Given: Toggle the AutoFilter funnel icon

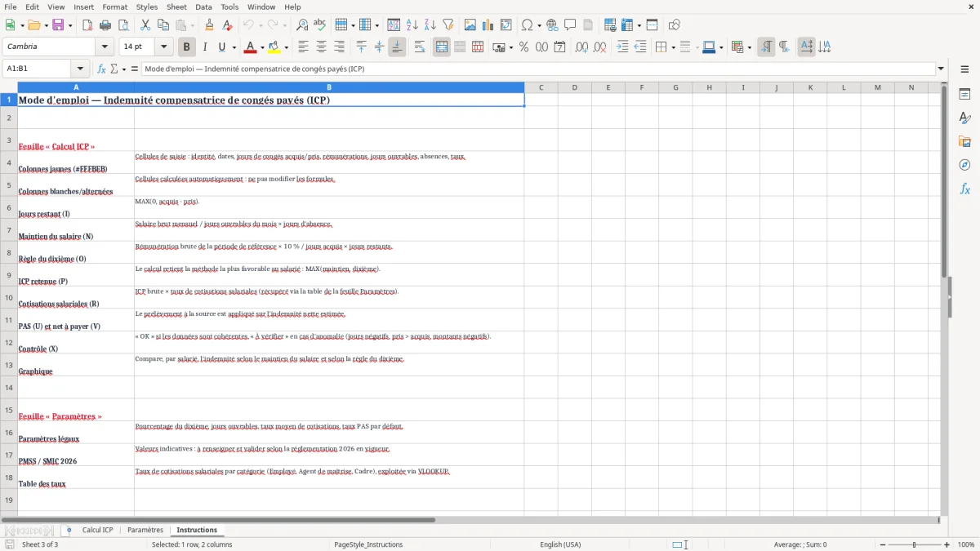Looking at the screenshot, I should point(448,25).
